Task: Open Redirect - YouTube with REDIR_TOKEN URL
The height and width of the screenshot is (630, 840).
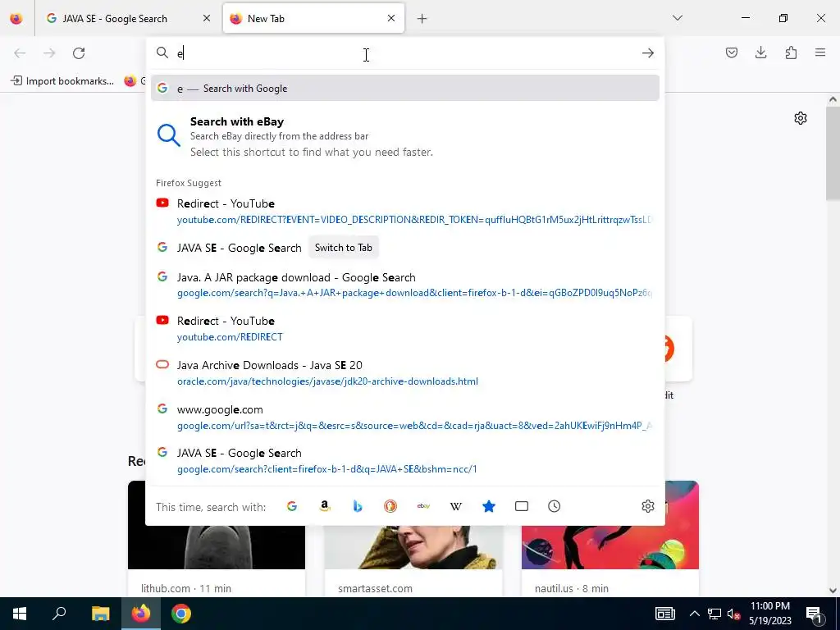Action: 405,212
